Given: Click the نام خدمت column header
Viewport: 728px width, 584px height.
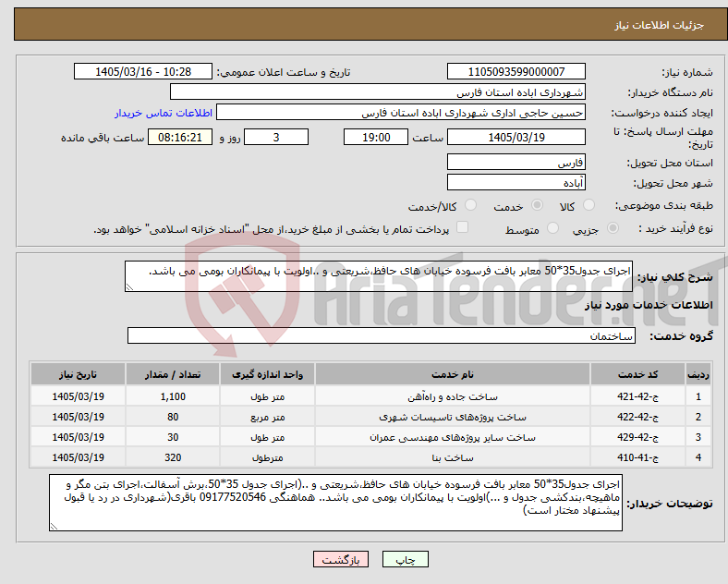Looking at the screenshot, I should pyautogui.click(x=452, y=374).
